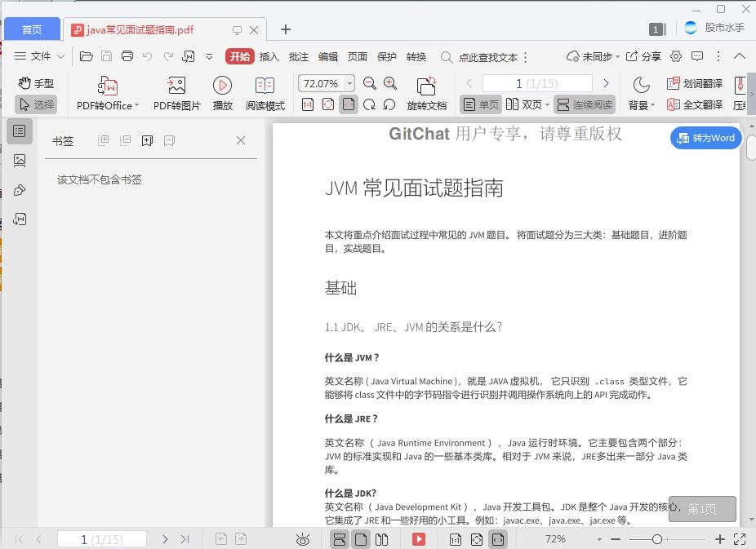Open the Protect tab

coord(387,57)
